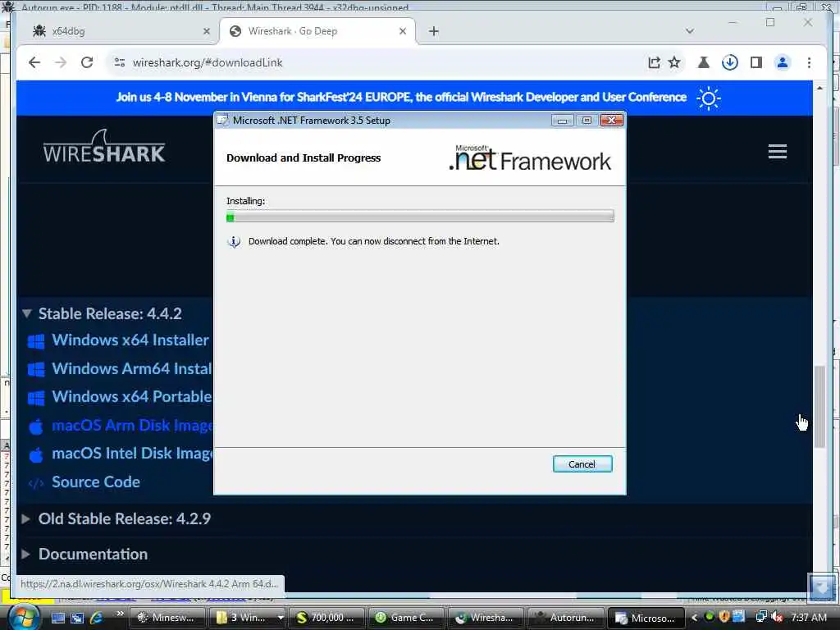Show desktop from quick launch
This screenshot has width=840, height=630.
[58, 618]
